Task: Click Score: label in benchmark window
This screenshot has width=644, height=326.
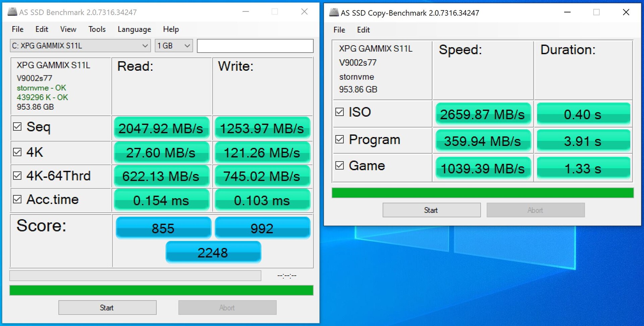Action: click(41, 225)
